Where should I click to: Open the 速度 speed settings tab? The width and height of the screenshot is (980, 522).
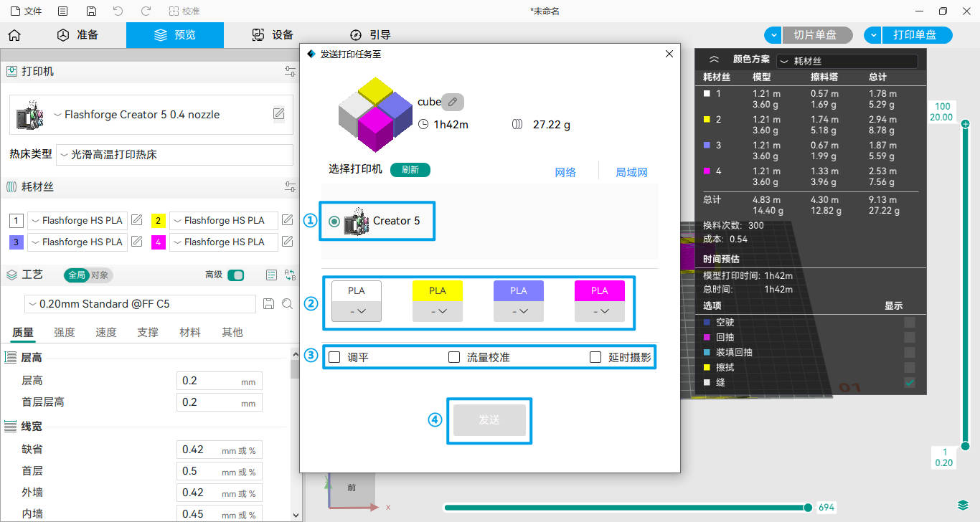coord(106,333)
